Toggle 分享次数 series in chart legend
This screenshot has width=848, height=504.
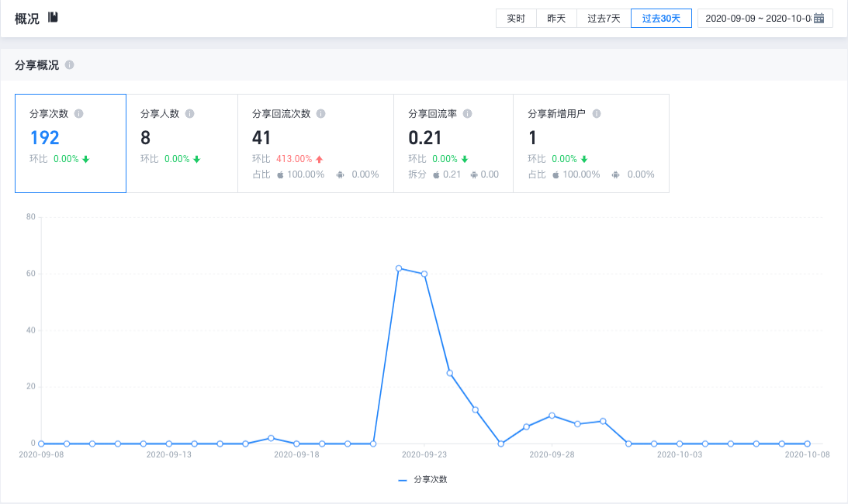point(422,480)
